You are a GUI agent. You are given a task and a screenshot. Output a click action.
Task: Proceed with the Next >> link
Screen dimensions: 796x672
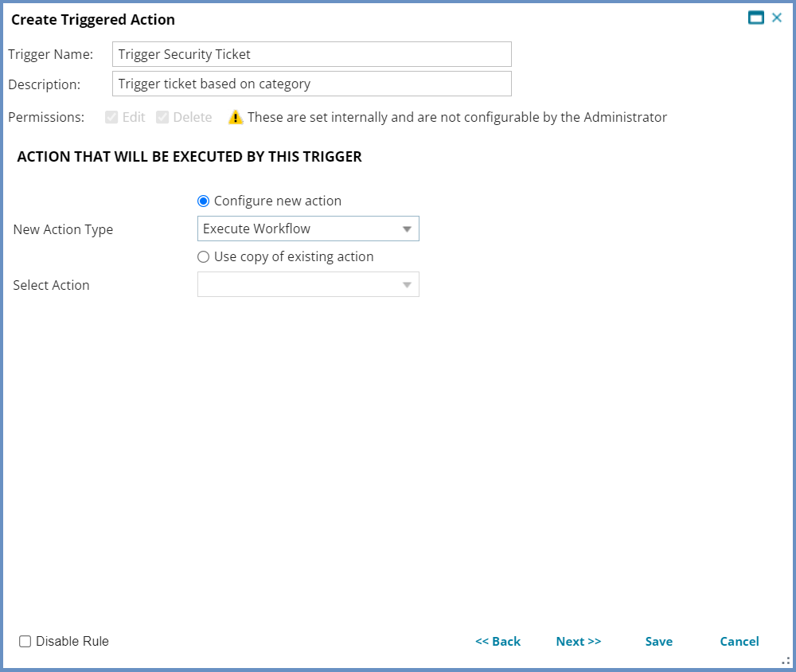point(578,642)
